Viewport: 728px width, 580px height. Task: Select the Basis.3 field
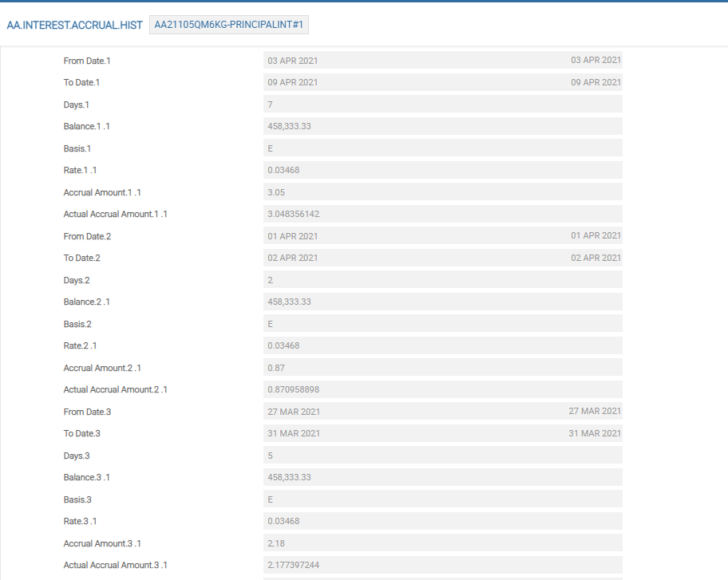tap(442, 499)
